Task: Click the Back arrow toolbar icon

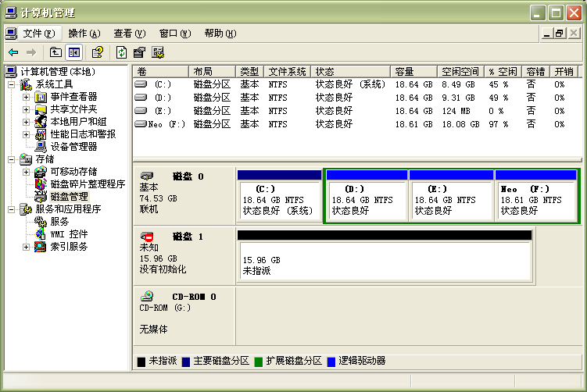Action: [x=13, y=52]
